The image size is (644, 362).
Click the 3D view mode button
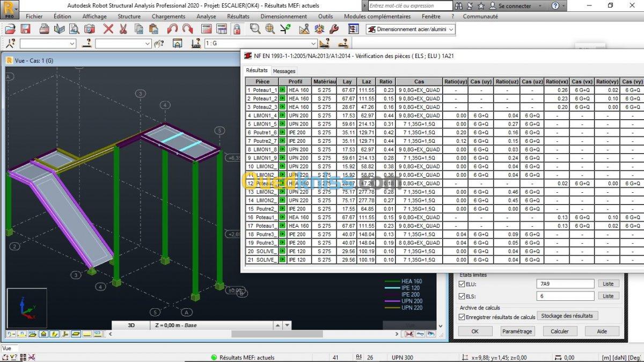(x=131, y=325)
